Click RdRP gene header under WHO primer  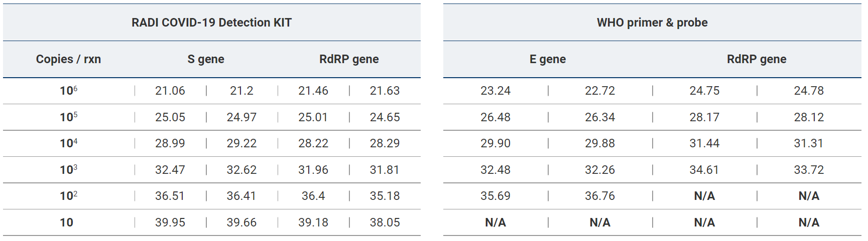757,59
